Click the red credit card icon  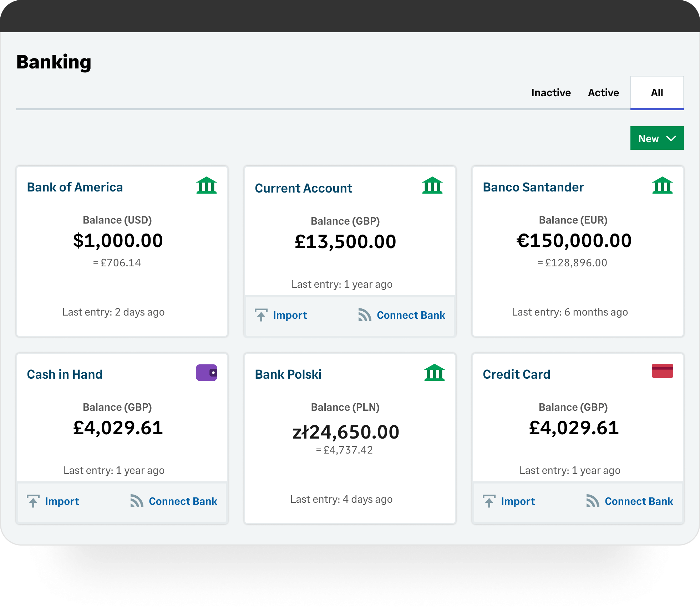[x=662, y=371]
